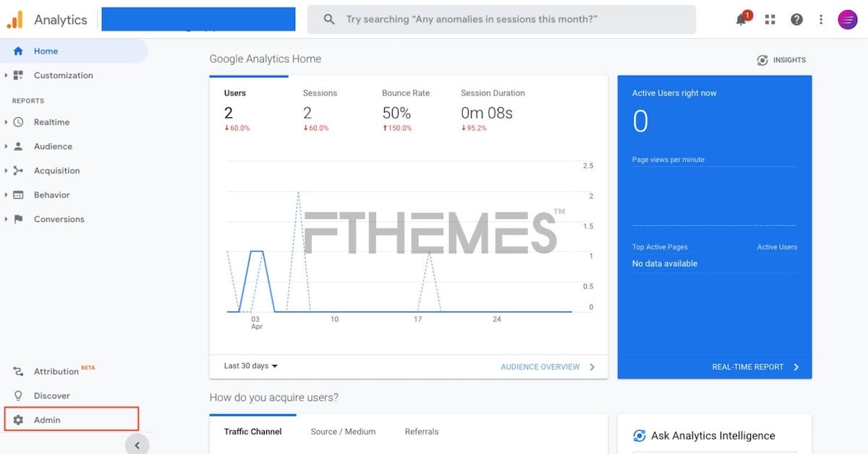868x454 pixels.
Task: Expand the Audience reports arrow
Action: 6,146
